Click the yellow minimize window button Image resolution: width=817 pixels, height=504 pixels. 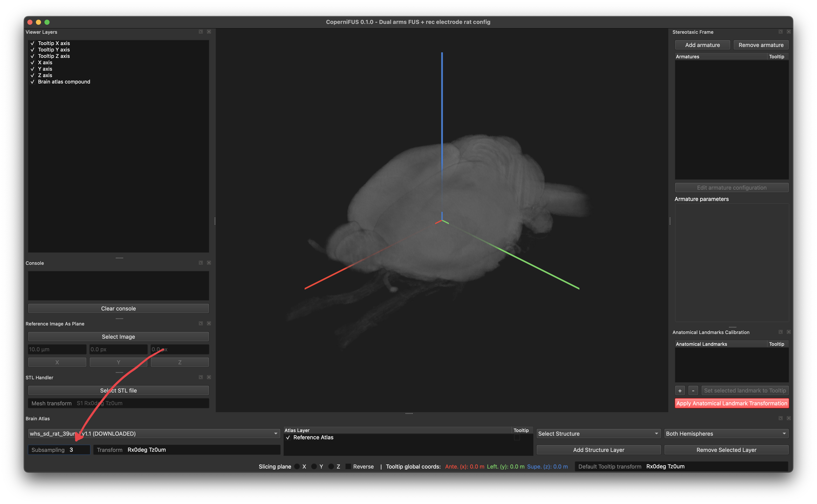(38, 22)
